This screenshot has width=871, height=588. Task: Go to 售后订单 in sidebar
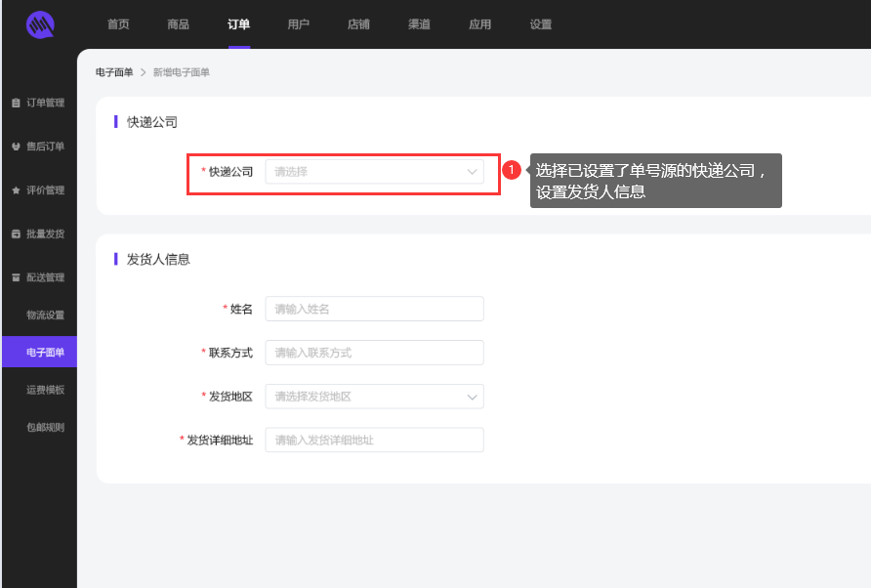(x=46, y=147)
